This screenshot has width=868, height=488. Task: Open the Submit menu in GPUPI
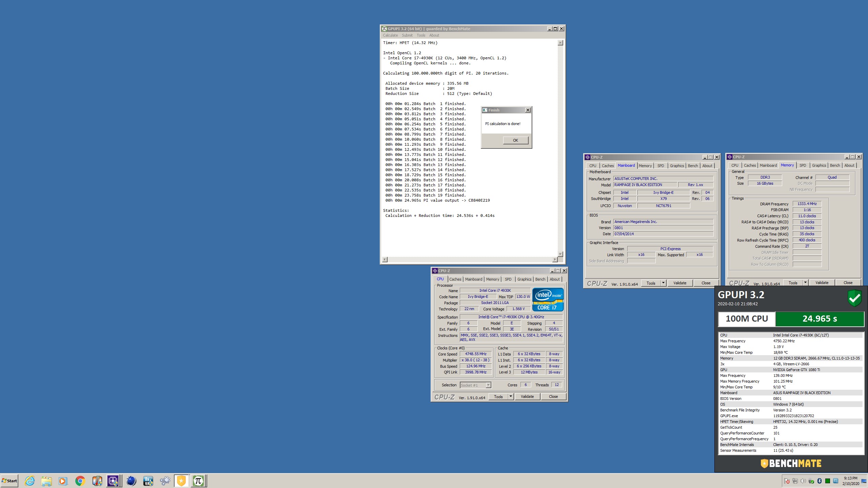[x=407, y=35]
